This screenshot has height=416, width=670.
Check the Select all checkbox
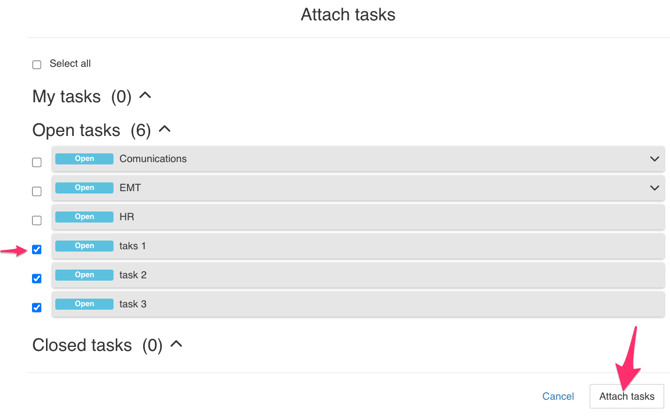(37, 65)
